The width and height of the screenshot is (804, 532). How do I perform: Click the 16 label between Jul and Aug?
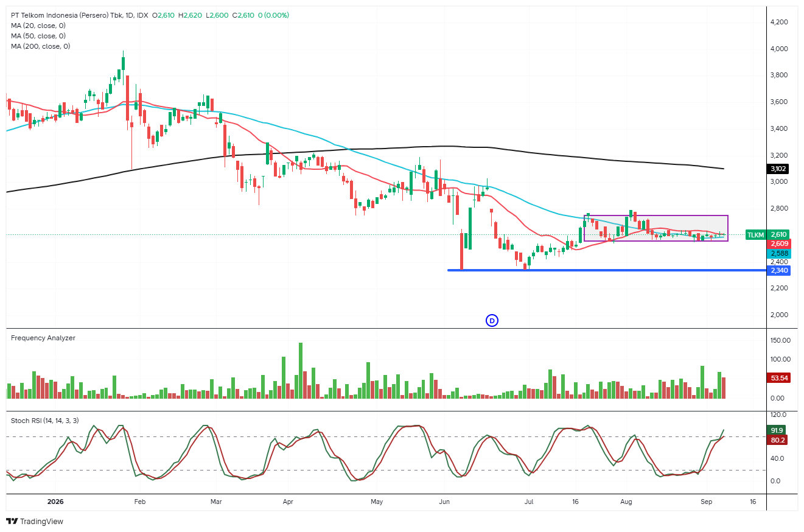pyautogui.click(x=576, y=502)
